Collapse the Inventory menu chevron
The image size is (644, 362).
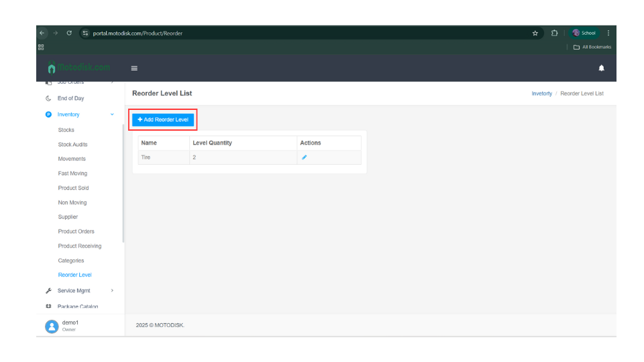[112, 115]
